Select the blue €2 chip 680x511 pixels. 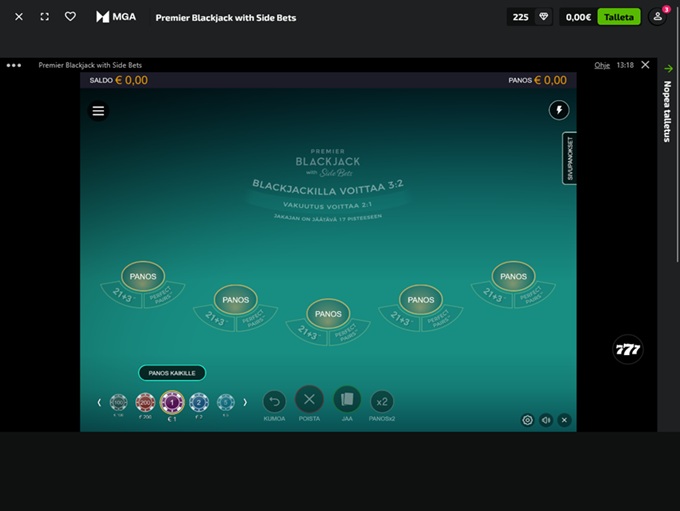click(199, 402)
